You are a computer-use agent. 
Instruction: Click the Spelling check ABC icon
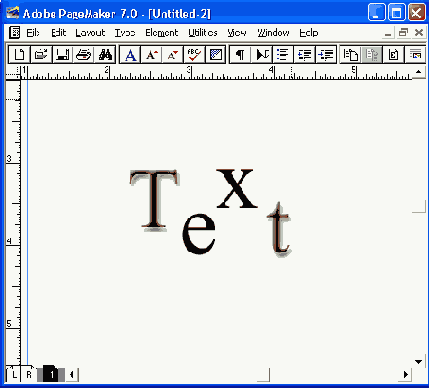coord(194,54)
